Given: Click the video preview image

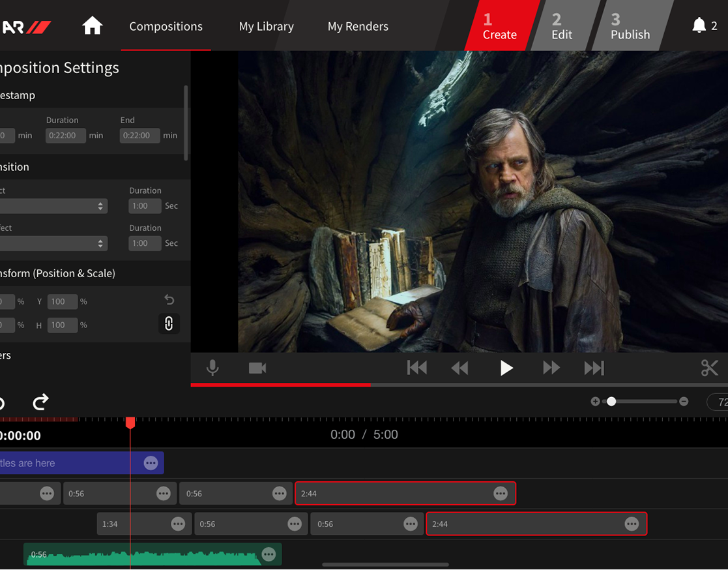Looking at the screenshot, I should [x=483, y=202].
